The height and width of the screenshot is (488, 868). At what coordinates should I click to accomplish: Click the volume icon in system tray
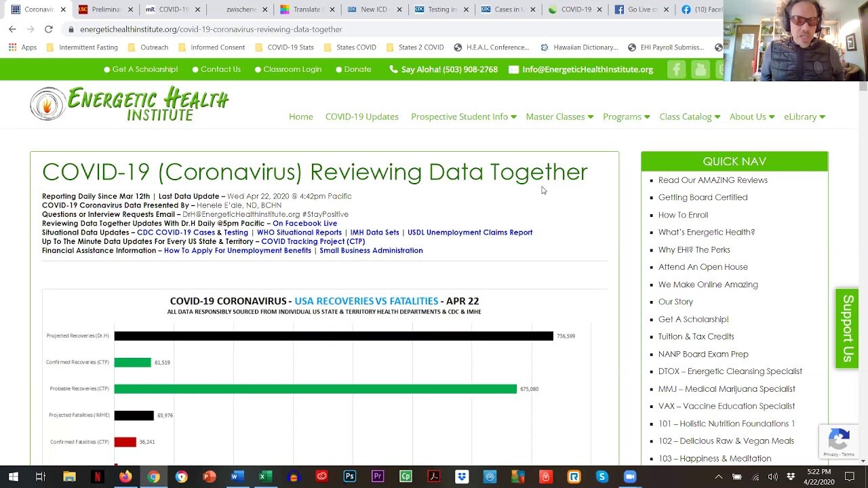[x=773, y=476]
